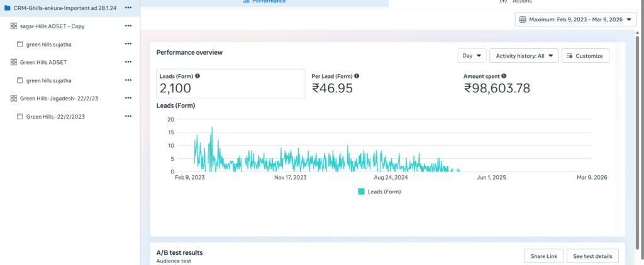This screenshot has width=644, height=265.
Task: Open options menu for Green Hills-Jagadesh- 22/2/23
Action: (128, 98)
